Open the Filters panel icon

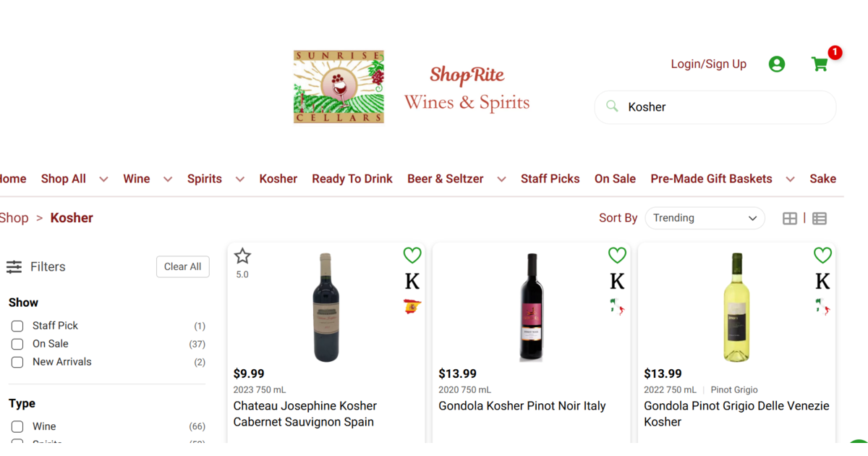tap(14, 266)
